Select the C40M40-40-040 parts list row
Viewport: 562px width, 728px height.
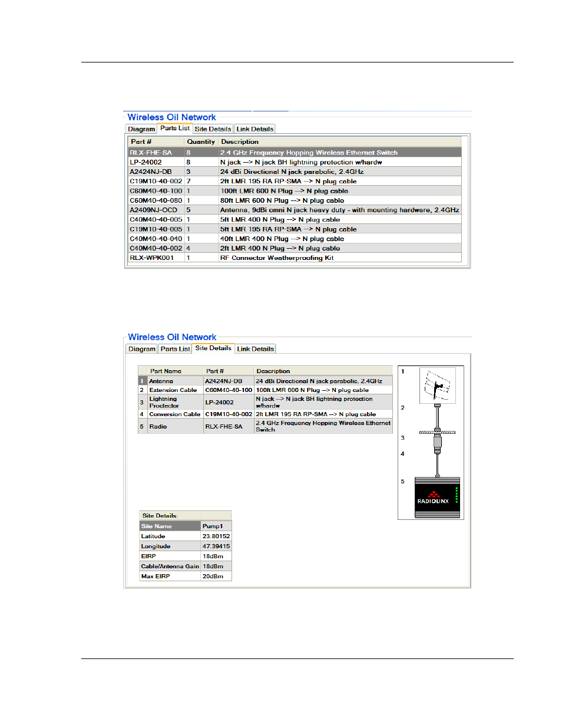coord(295,239)
